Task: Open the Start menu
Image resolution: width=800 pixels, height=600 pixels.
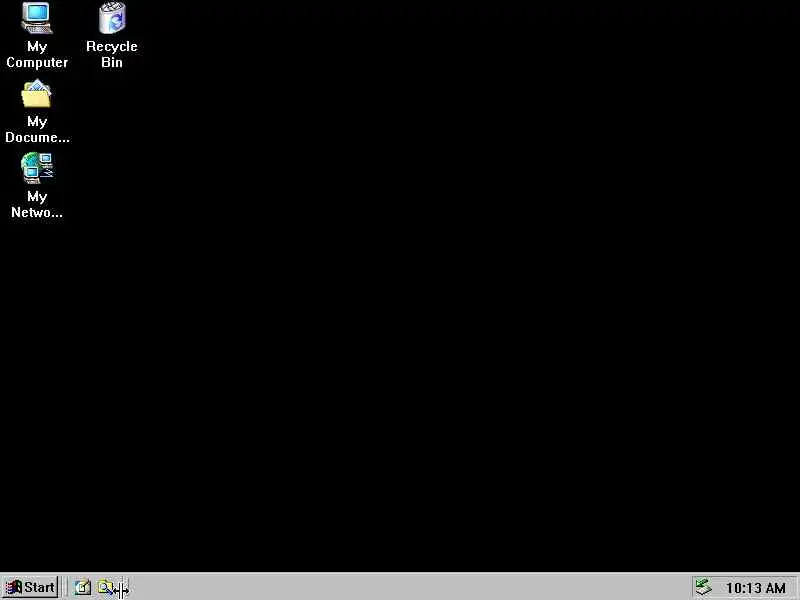Action: coord(31,588)
